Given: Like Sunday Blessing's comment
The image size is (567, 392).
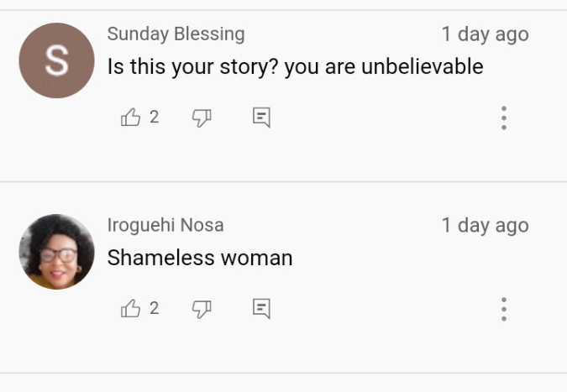Looking at the screenshot, I should (x=131, y=118).
